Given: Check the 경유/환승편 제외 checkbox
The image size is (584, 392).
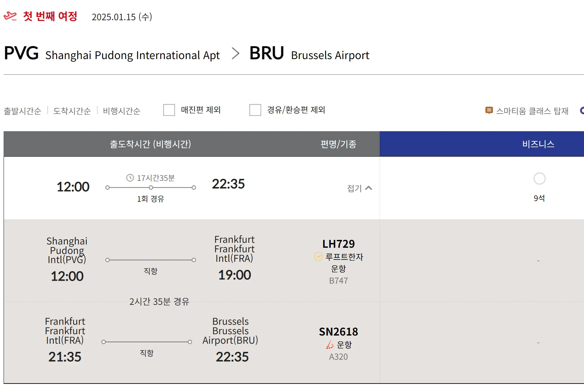Looking at the screenshot, I should click(255, 110).
